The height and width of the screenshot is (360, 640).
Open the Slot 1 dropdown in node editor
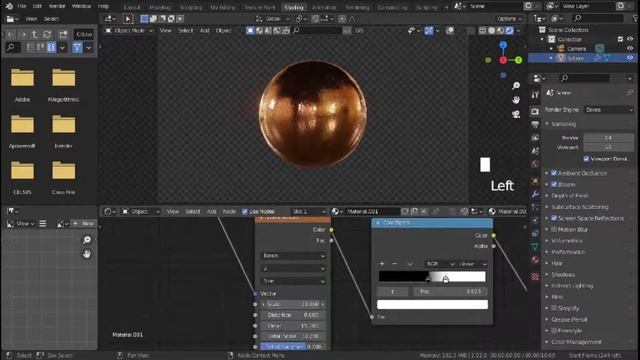(x=309, y=211)
